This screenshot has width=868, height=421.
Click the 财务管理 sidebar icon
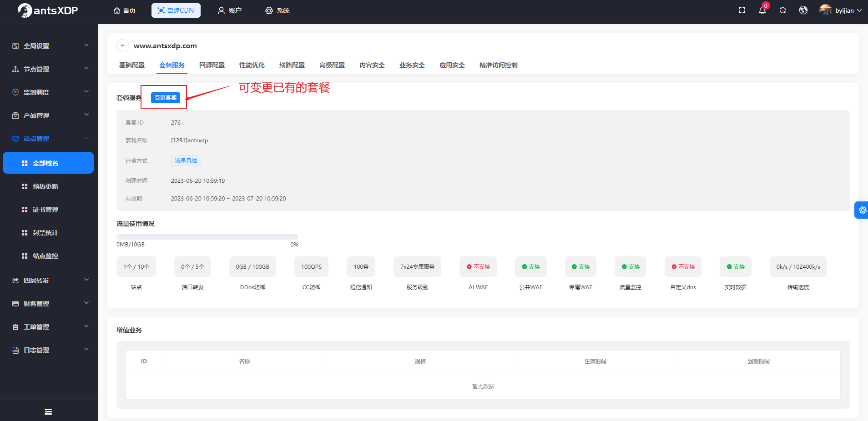pyautogui.click(x=15, y=304)
